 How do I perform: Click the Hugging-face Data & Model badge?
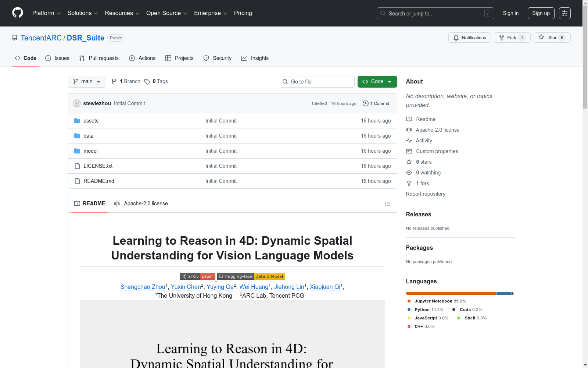[251, 276]
